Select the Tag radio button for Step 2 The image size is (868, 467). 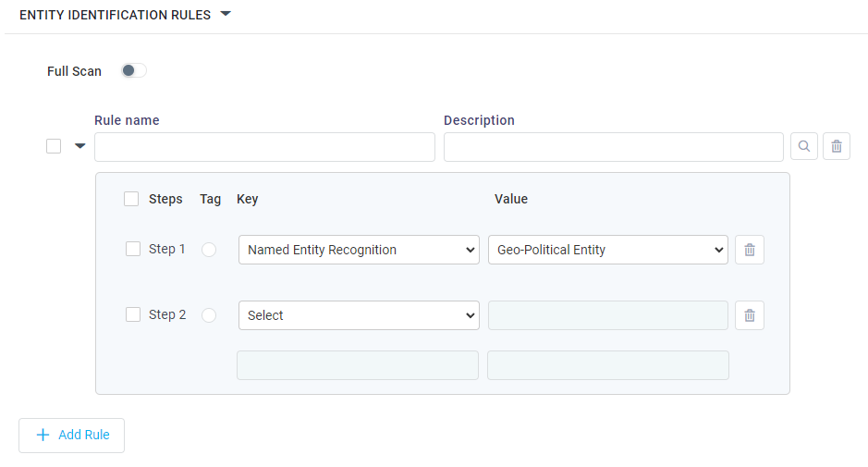pos(209,315)
